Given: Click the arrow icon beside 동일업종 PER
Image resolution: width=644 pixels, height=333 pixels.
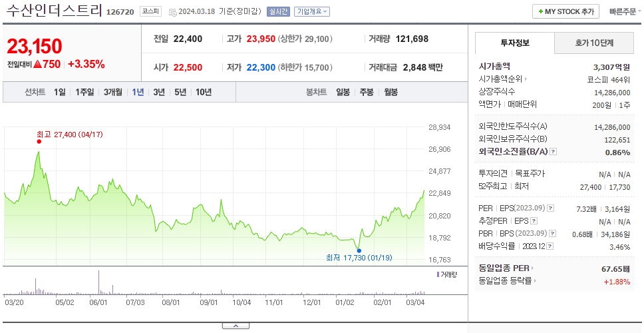Looking at the screenshot, I should pos(533,268).
